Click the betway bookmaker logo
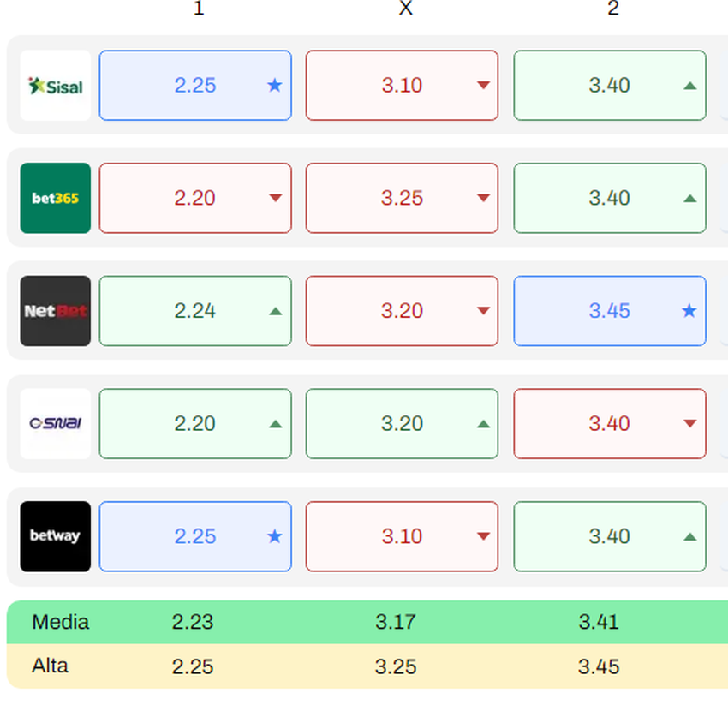The width and height of the screenshot is (728, 717). coord(55,536)
